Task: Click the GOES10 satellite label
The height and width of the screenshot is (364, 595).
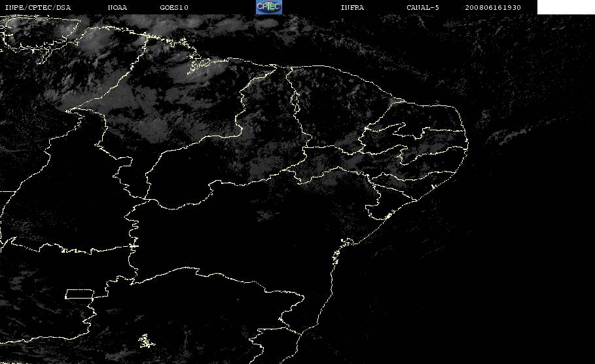Action: [x=174, y=8]
